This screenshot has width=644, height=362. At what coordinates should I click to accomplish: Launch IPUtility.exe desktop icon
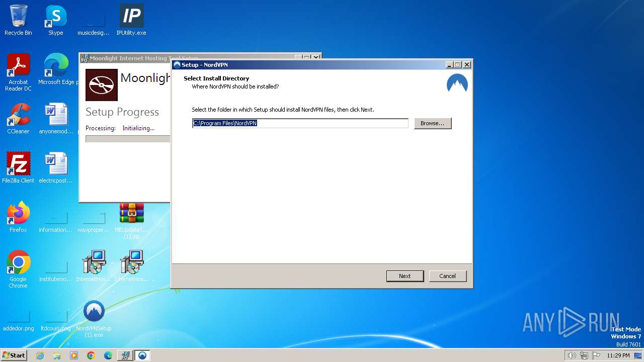pyautogui.click(x=131, y=20)
